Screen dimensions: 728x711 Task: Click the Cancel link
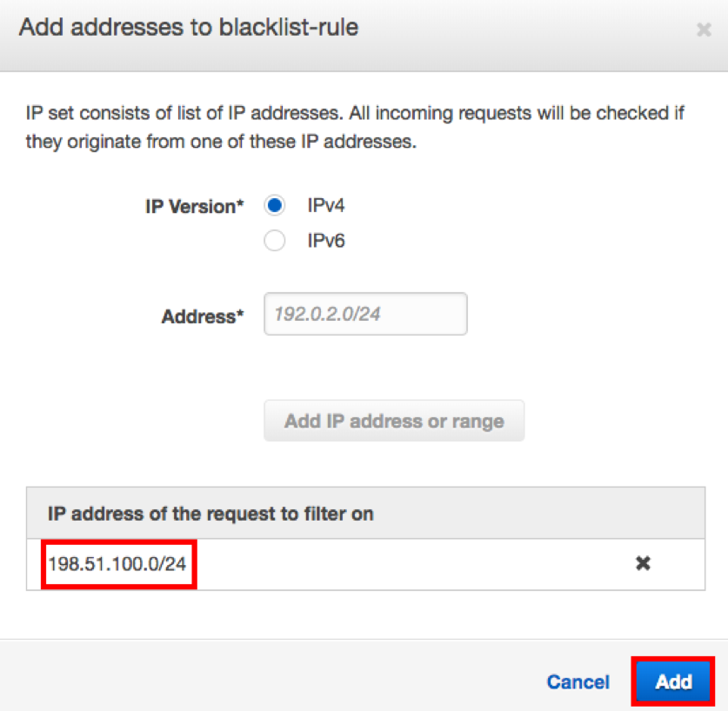tap(578, 681)
